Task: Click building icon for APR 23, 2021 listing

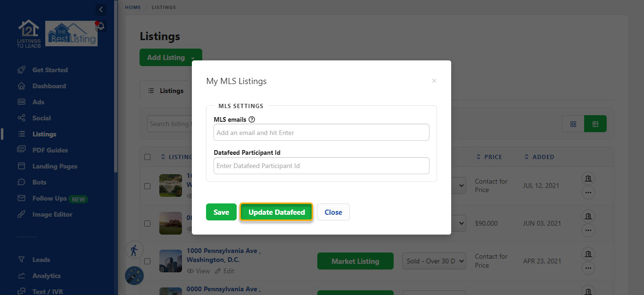Action: point(588,253)
